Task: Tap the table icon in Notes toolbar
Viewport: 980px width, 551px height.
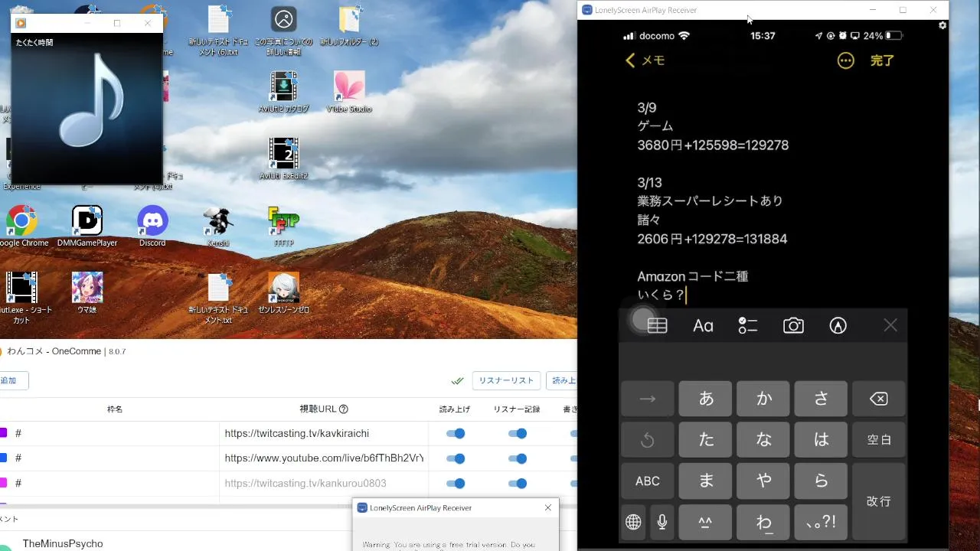Action: point(657,326)
